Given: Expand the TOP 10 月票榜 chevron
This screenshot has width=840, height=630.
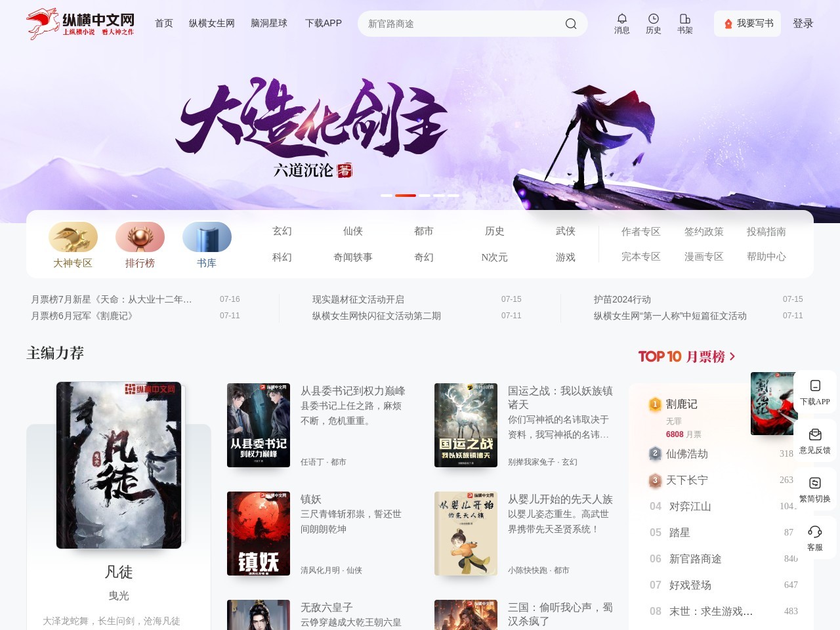Looking at the screenshot, I should (732, 356).
